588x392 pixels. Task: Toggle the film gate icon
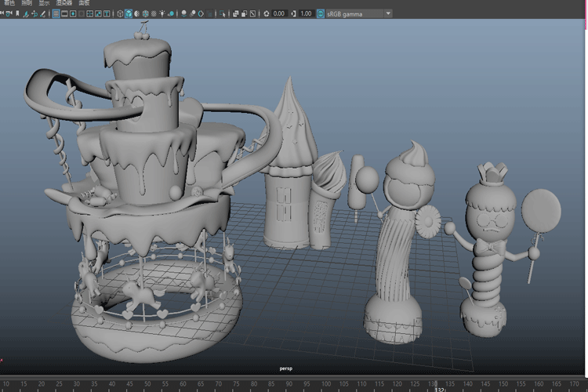click(66, 13)
